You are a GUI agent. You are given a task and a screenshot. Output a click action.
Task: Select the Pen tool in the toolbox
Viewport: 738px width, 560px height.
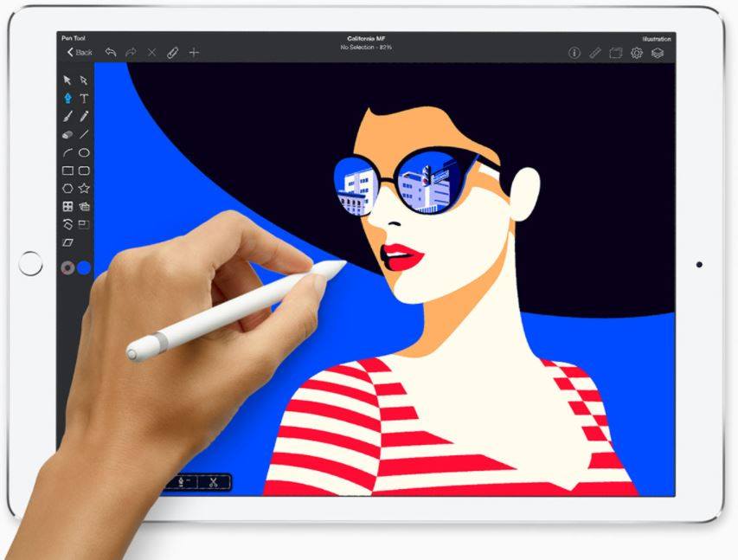click(x=67, y=99)
